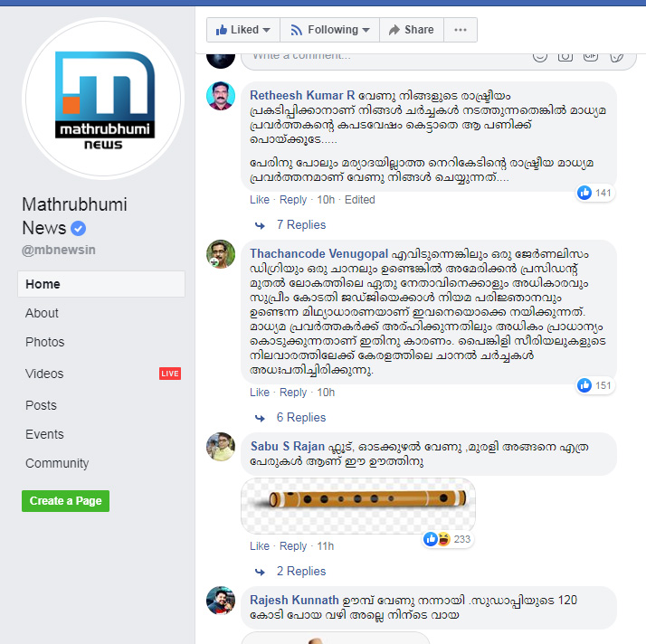The image size is (646, 644).
Task: Open the flute image in the comment
Action: 358,506
